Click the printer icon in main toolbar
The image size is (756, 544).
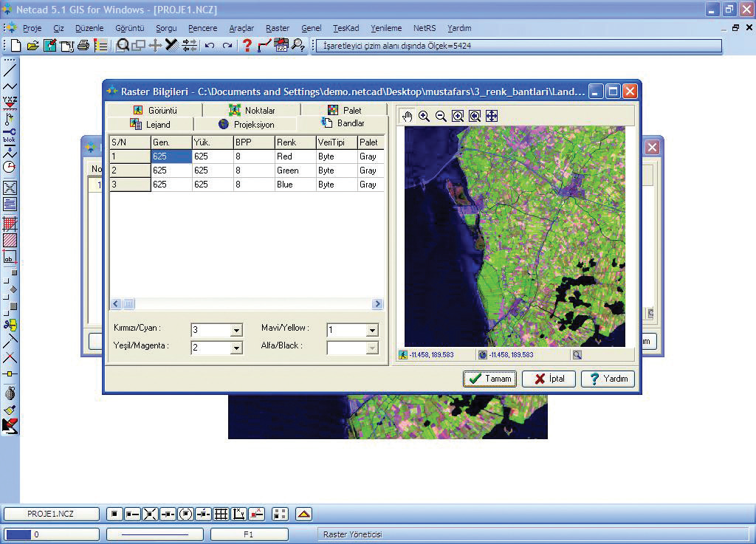click(83, 46)
